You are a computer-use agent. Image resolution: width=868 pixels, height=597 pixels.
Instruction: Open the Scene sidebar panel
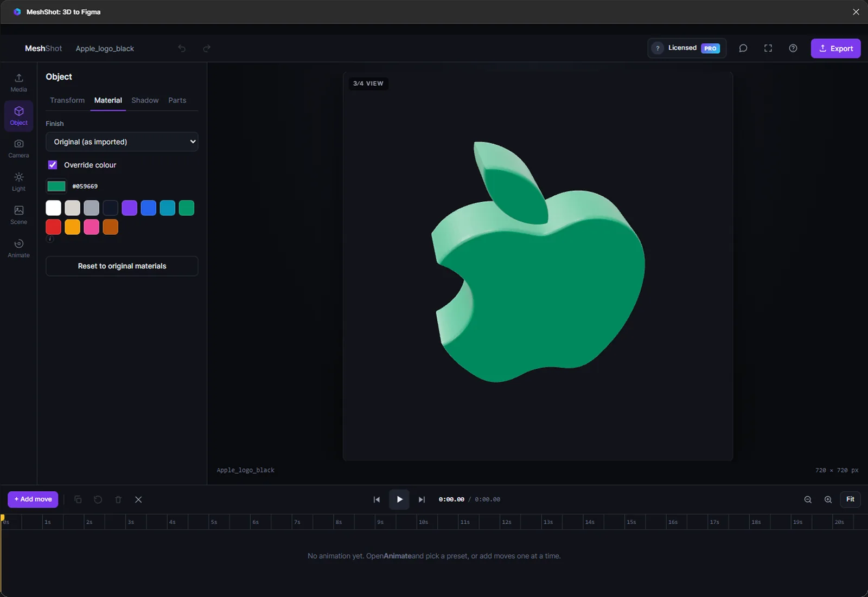click(x=18, y=215)
